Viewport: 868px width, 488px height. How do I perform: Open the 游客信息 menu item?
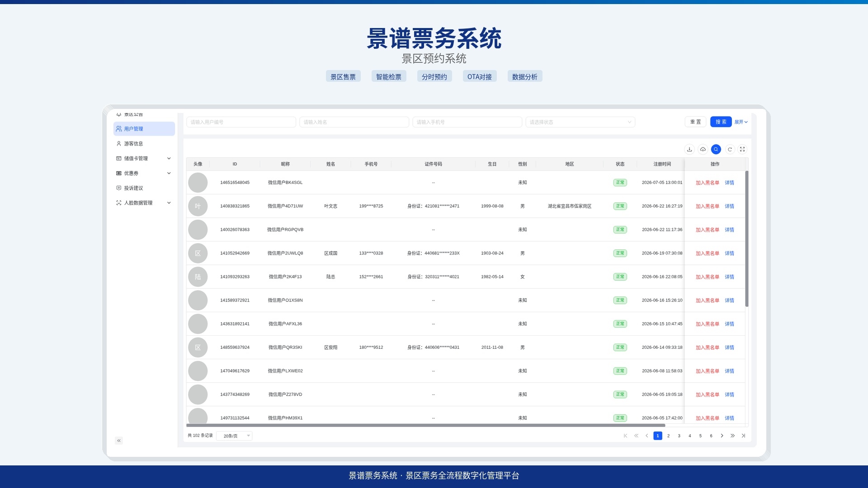pos(144,144)
